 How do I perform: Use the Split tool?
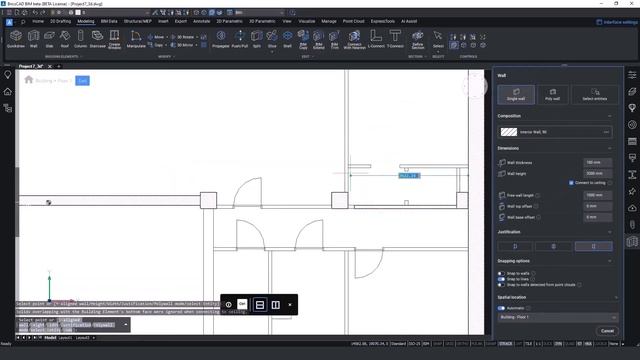256,39
